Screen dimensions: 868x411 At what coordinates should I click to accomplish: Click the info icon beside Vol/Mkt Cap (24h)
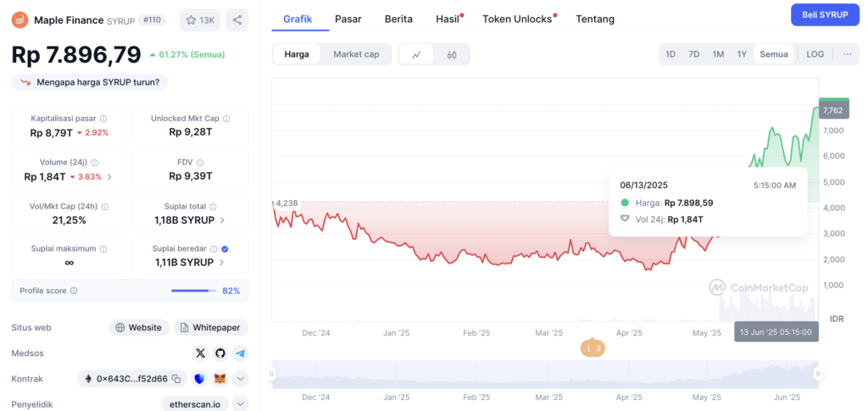(x=104, y=206)
